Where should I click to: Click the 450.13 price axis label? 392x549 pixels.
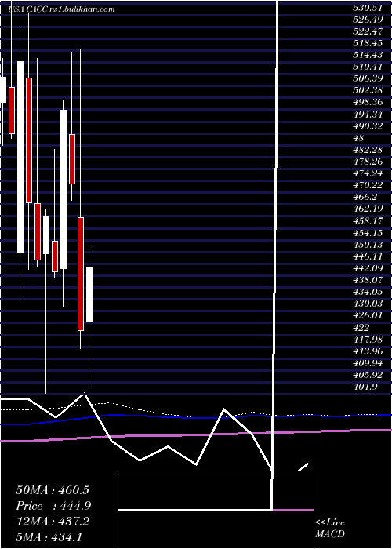[368, 245]
